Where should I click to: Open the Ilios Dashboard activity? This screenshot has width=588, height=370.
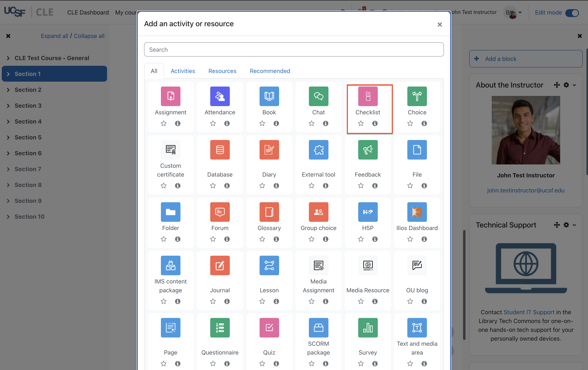click(417, 212)
